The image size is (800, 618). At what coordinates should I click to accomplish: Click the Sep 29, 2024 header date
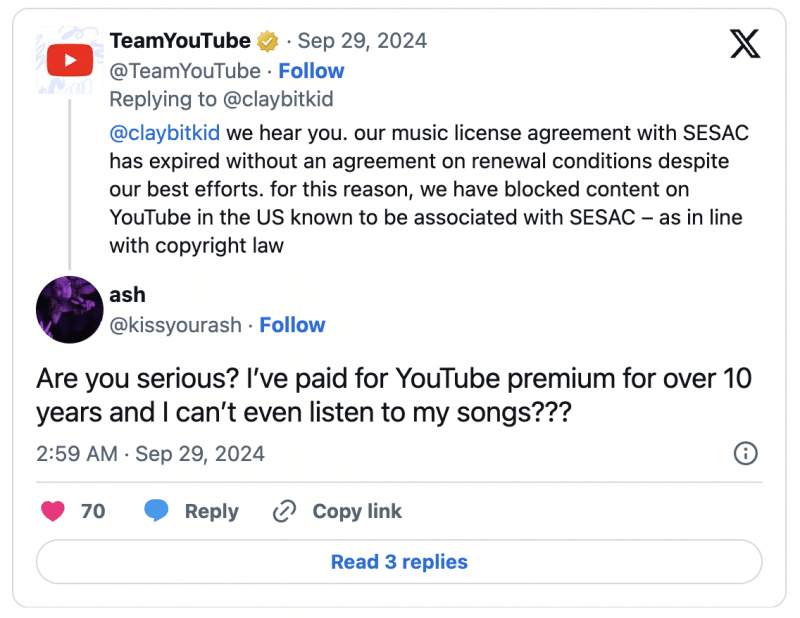coord(362,41)
